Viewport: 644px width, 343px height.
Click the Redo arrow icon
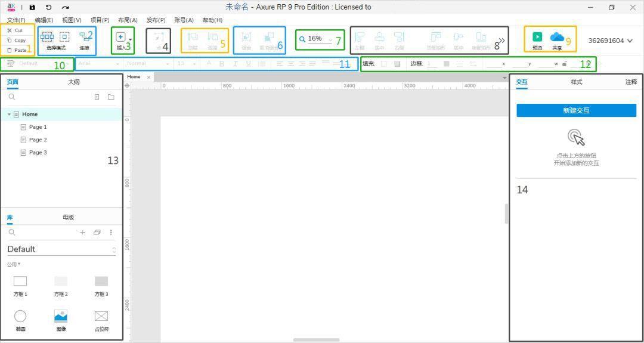[x=66, y=7]
